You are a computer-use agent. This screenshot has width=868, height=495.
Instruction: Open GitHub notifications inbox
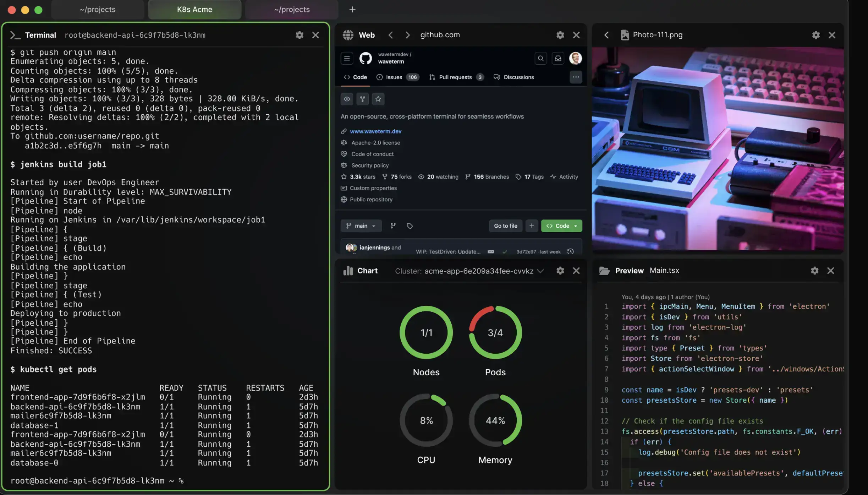tap(558, 58)
